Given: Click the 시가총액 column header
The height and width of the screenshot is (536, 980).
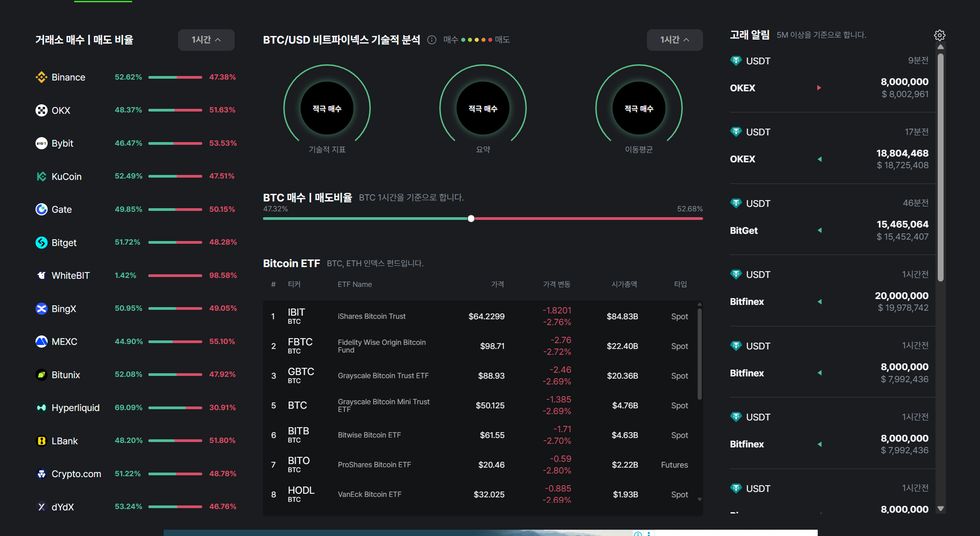Looking at the screenshot, I should coord(624,284).
